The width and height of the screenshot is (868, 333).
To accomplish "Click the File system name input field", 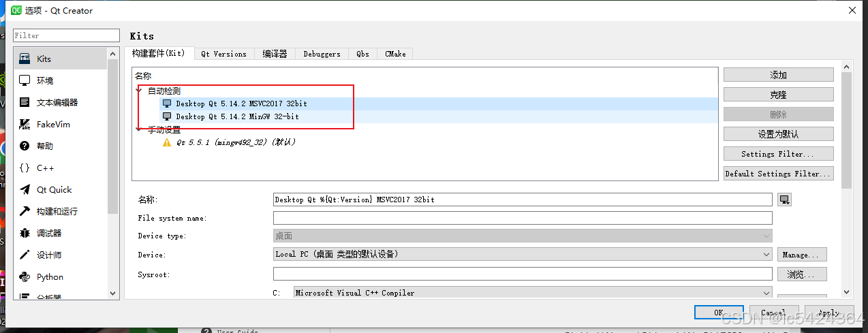I will [x=523, y=218].
